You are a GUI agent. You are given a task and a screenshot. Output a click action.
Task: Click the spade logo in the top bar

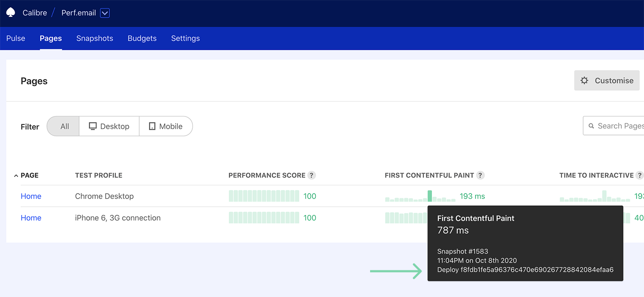11,12
